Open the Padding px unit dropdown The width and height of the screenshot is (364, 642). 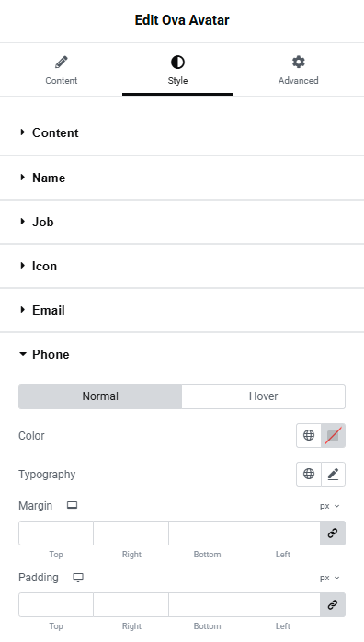point(330,578)
